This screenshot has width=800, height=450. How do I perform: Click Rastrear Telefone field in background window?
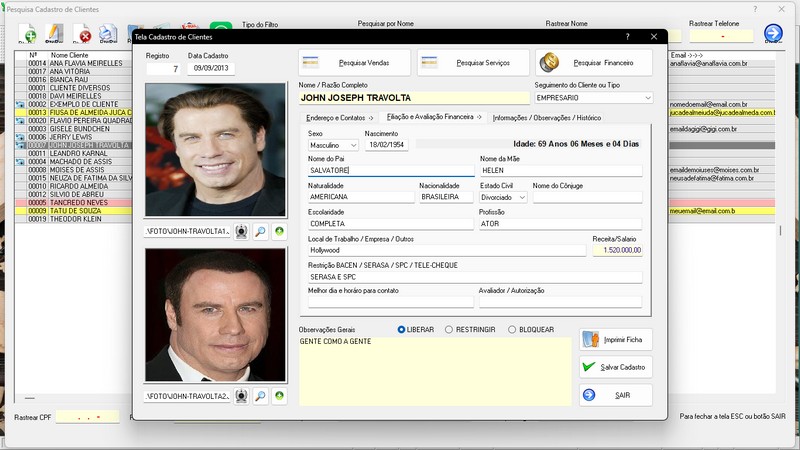point(721,36)
